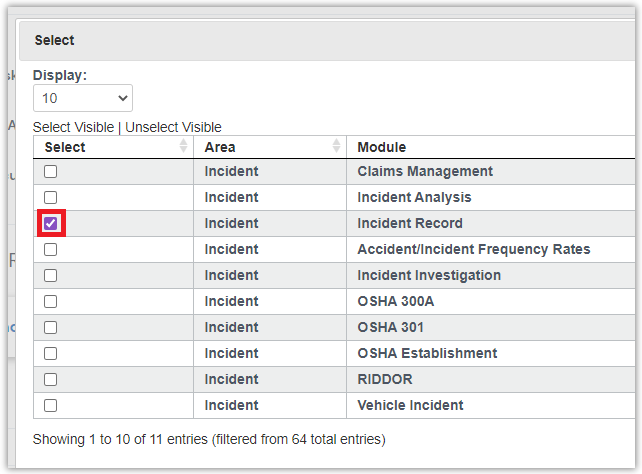Open the Display entries dropdown
642x474 pixels.
click(83, 98)
